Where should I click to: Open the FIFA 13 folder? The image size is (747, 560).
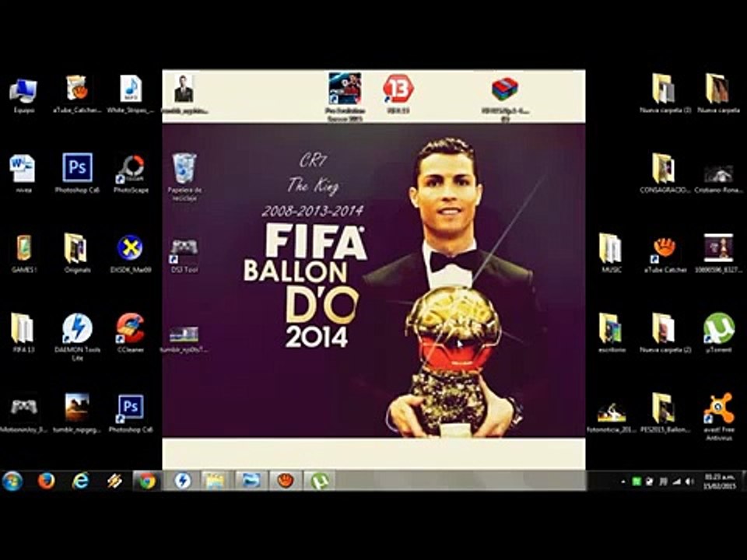(22, 328)
